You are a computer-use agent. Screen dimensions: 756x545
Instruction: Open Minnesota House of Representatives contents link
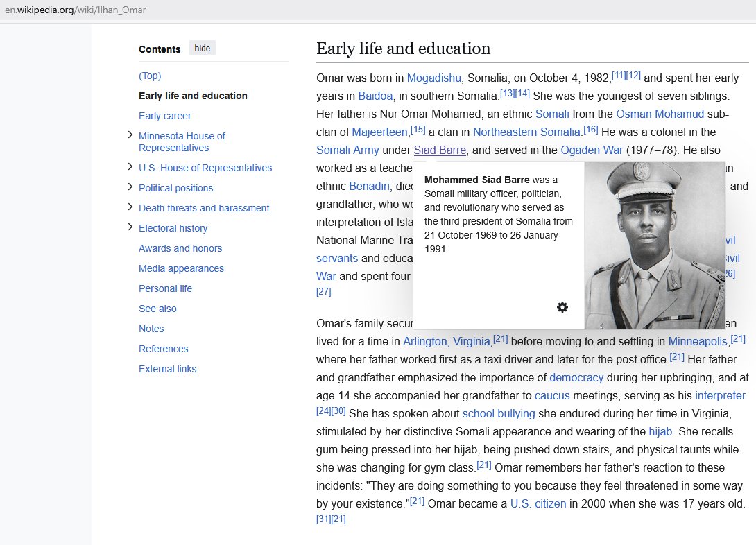click(182, 141)
